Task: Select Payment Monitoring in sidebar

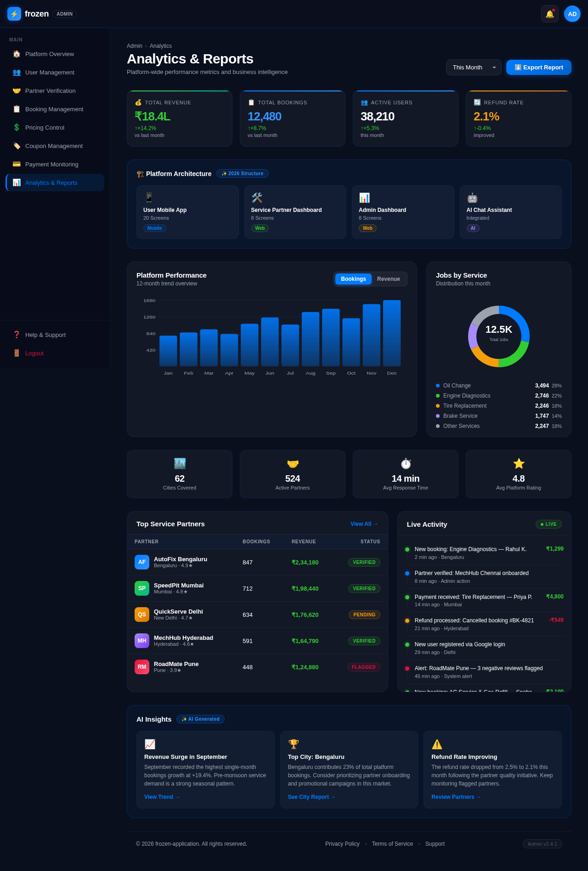Action: coord(55,164)
